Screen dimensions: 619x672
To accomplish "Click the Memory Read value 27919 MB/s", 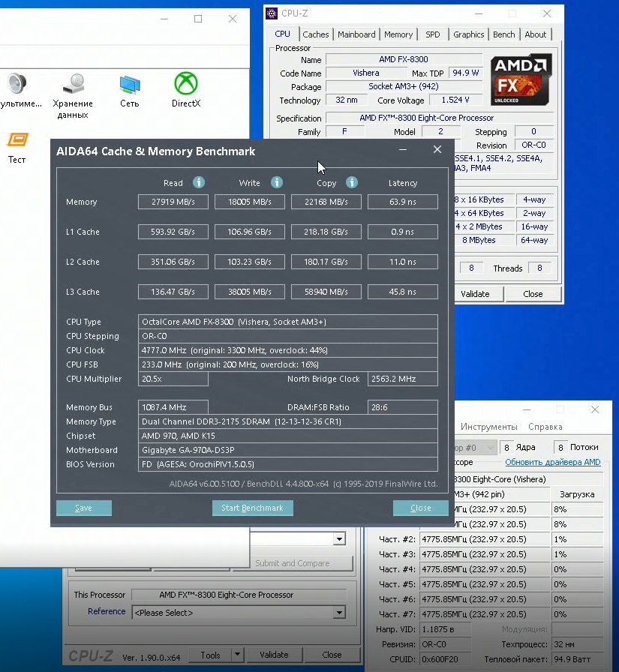I will point(173,202).
